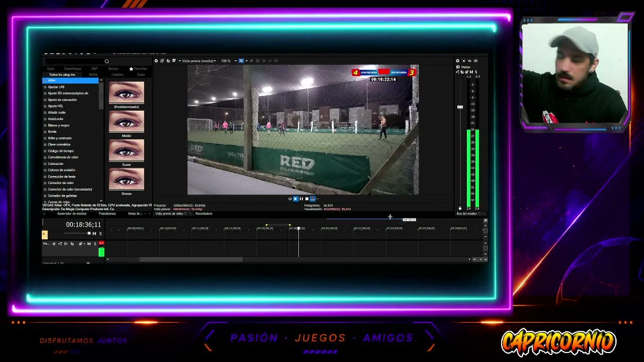
Task: Click the preview external monitor icon
Action: [x=162, y=61]
